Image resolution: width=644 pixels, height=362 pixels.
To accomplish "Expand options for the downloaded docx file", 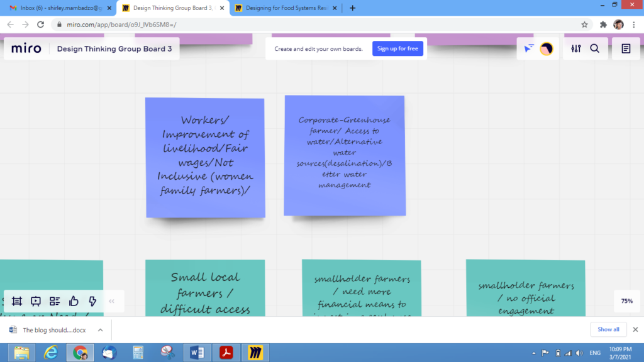I will 100,330.
